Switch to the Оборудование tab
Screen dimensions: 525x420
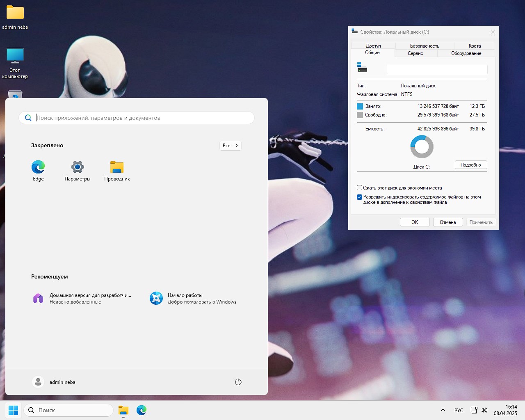pos(466,53)
